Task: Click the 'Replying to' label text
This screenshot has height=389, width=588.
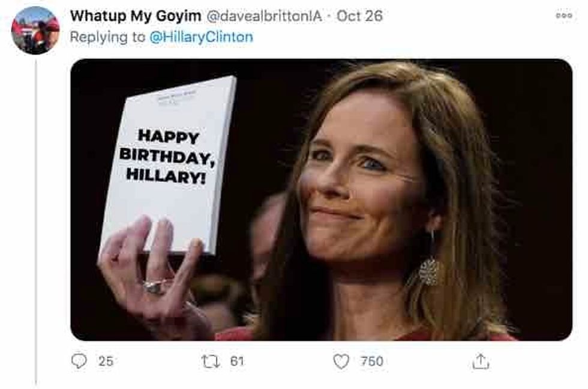Action: click(107, 37)
